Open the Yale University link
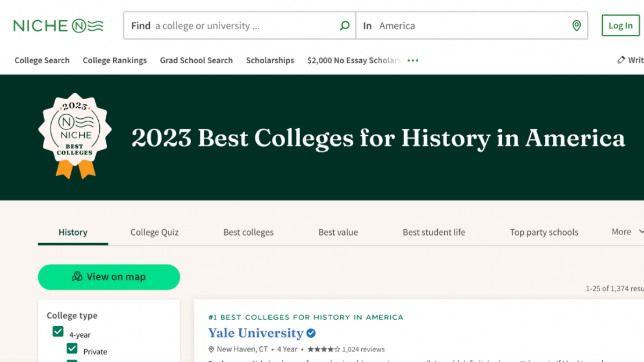Image resolution: width=644 pixels, height=362 pixels. click(x=254, y=333)
